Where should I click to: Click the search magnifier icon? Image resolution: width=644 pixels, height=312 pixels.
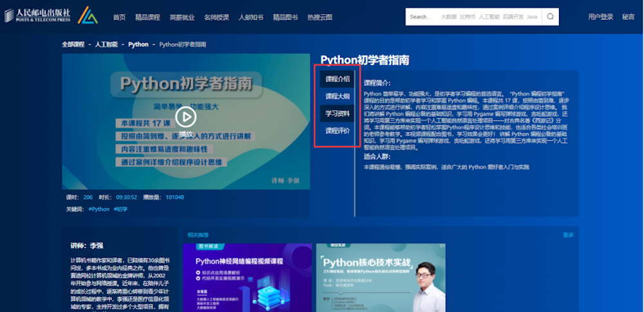tap(551, 17)
